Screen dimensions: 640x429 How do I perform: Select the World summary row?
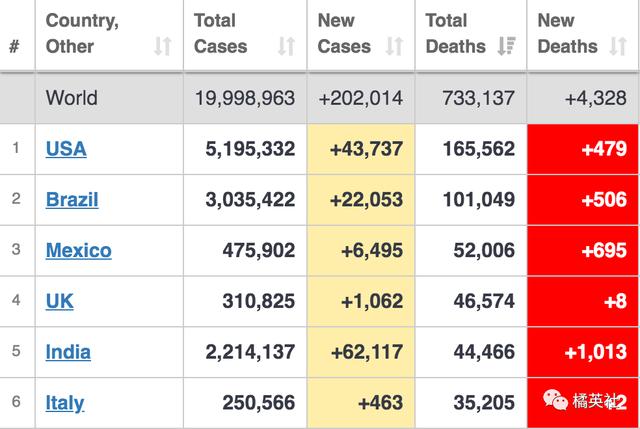(x=320, y=98)
